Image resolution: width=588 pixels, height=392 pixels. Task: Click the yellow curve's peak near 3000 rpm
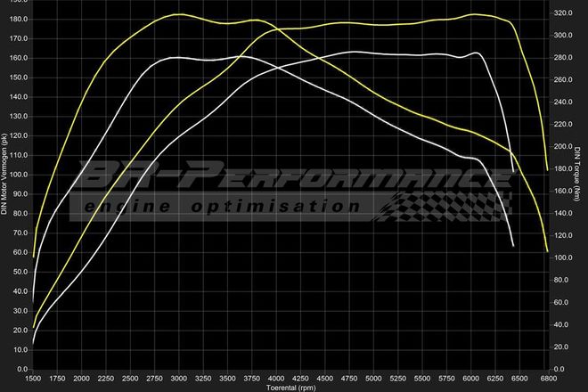click(x=178, y=14)
